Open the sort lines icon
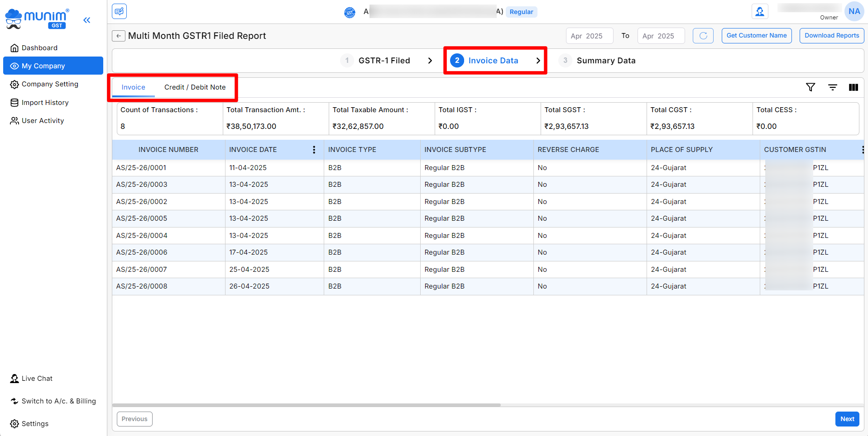This screenshot has width=868, height=436. tap(832, 87)
